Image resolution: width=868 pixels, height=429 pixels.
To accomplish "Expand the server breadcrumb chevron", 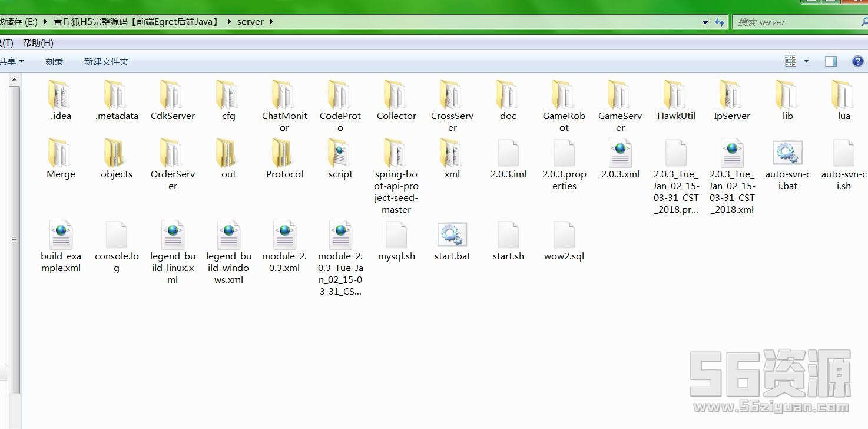I will [x=271, y=21].
